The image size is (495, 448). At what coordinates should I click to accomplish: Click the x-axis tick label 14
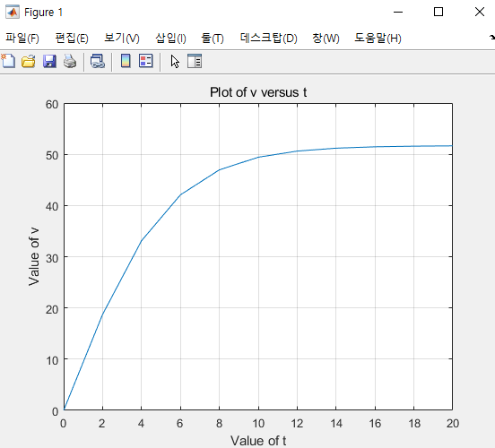coord(336,424)
